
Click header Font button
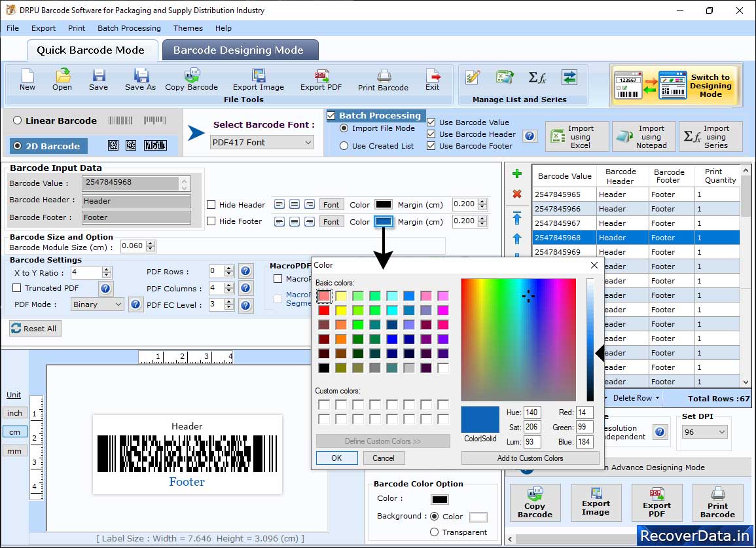(331, 204)
